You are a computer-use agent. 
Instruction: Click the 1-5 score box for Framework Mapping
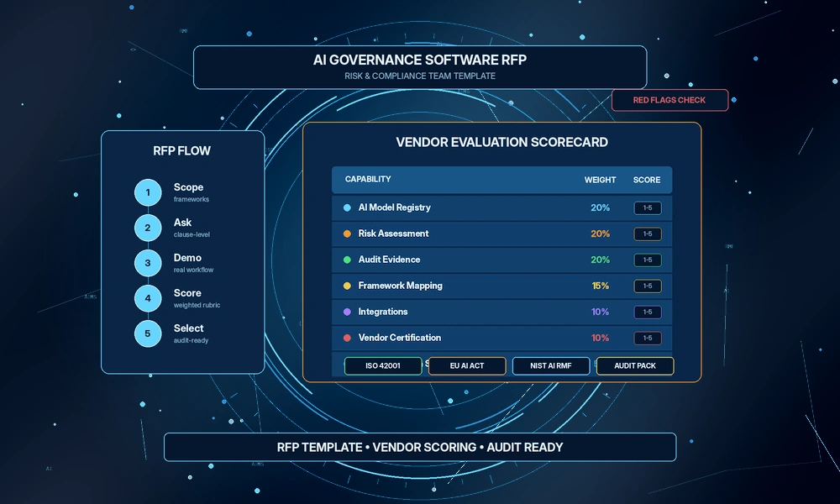[648, 286]
